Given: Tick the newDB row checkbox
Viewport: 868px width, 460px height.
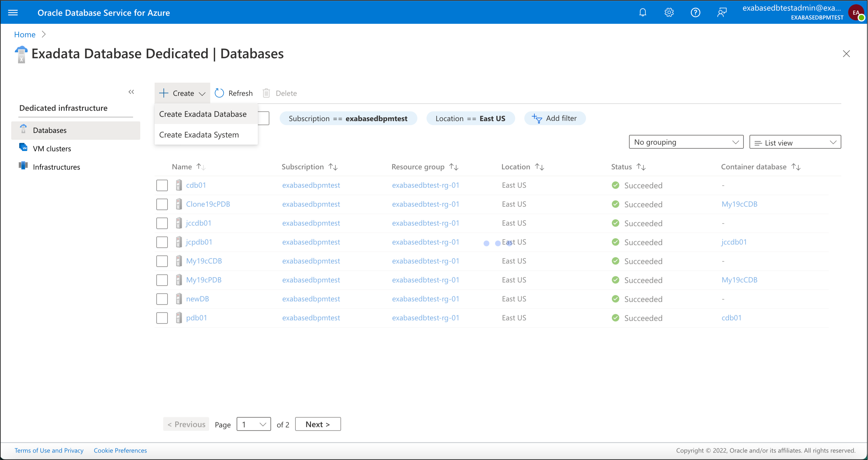Looking at the screenshot, I should [x=162, y=299].
